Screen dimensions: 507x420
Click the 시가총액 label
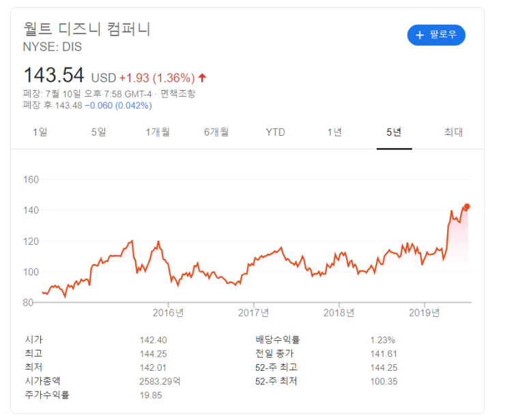42,381
